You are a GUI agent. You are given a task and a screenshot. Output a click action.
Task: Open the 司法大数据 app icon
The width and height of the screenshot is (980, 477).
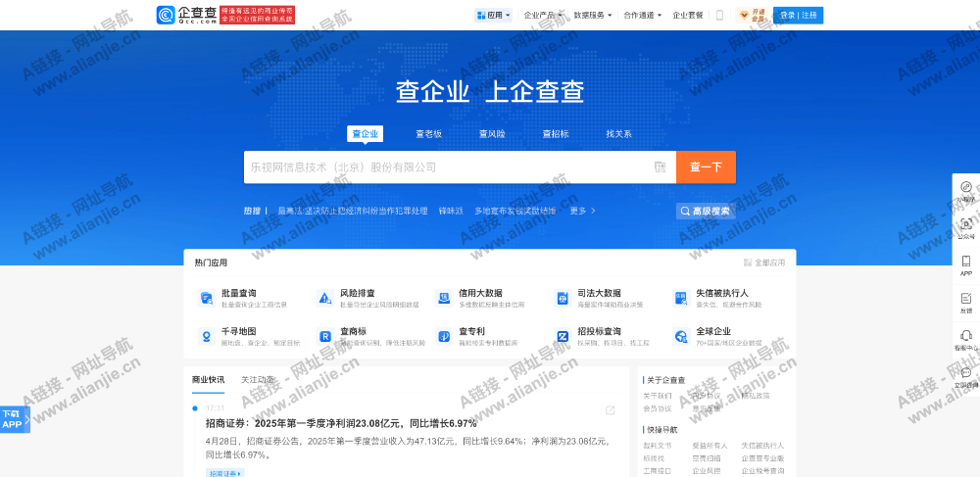click(563, 298)
